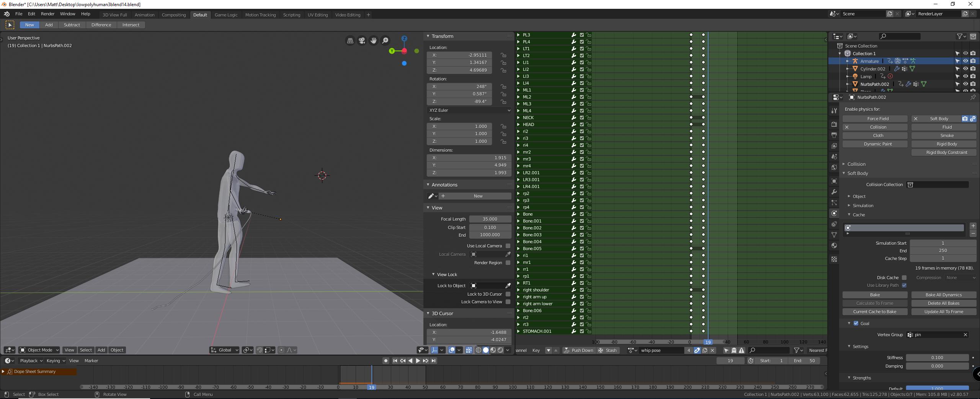Open the XYZ Euler rotation mode dropdown
The height and width of the screenshot is (399, 980).
pyautogui.click(x=469, y=110)
